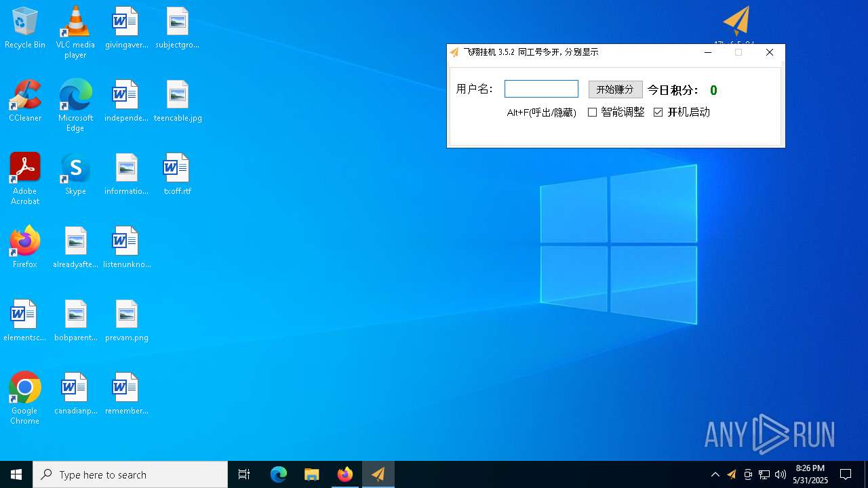Select txoff.rtf document icon
The image size is (868, 488).
point(177,174)
